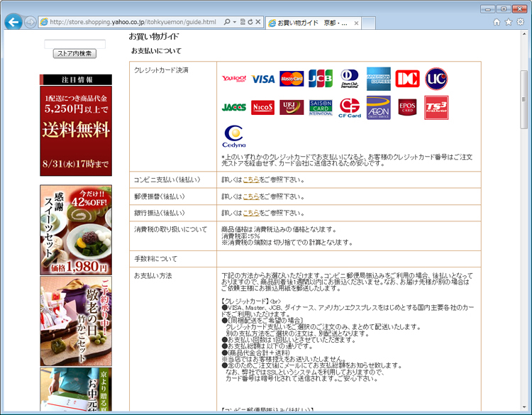Open こちら link for 銀行振込
Image resolution: width=532 pixels, height=415 pixels.
tap(251, 213)
